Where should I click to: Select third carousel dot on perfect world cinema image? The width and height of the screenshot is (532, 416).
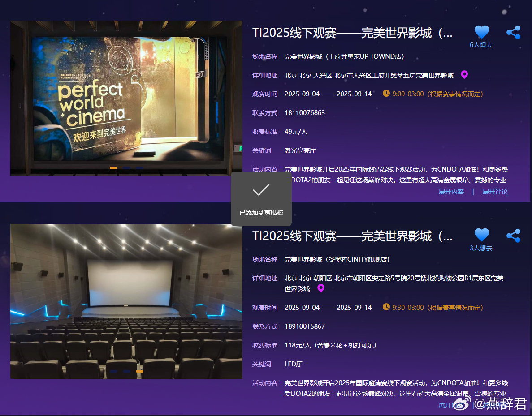pos(139,168)
